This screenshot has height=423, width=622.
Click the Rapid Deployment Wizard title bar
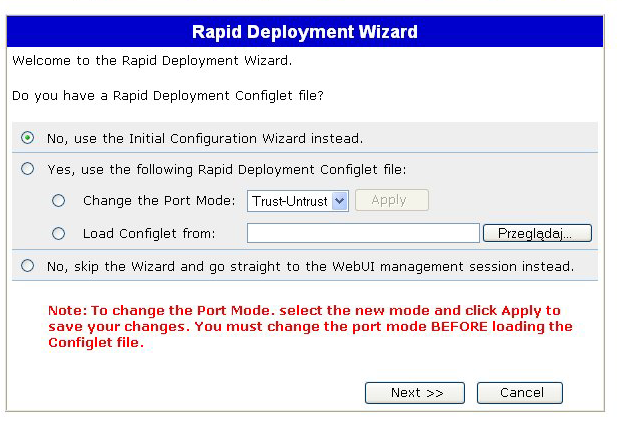click(x=305, y=32)
